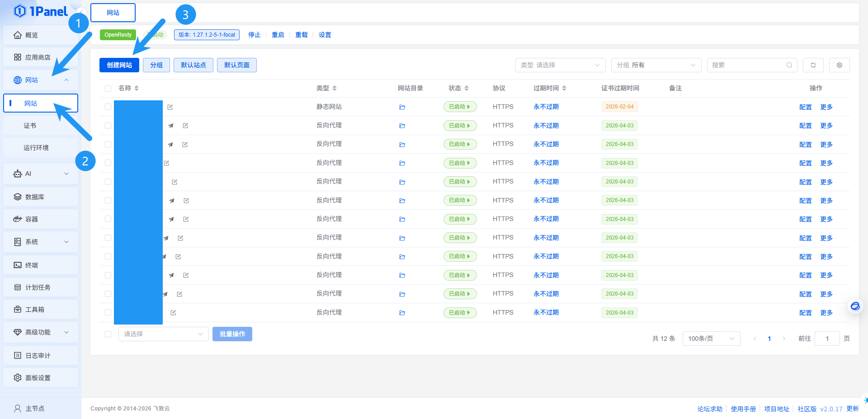Change page size from 100条/页 dropdown
The image size is (868, 419).
pos(711,339)
